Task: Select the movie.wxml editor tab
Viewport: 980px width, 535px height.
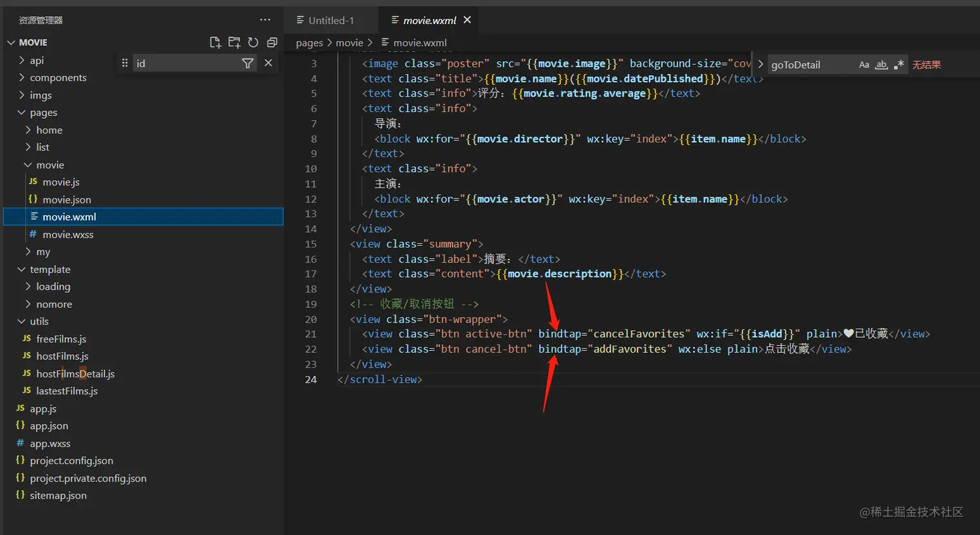Action: click(x=430, y=20)
